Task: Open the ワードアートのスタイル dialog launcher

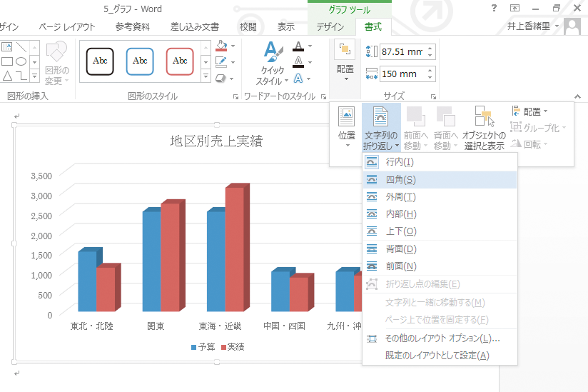Action: (323, 97)
